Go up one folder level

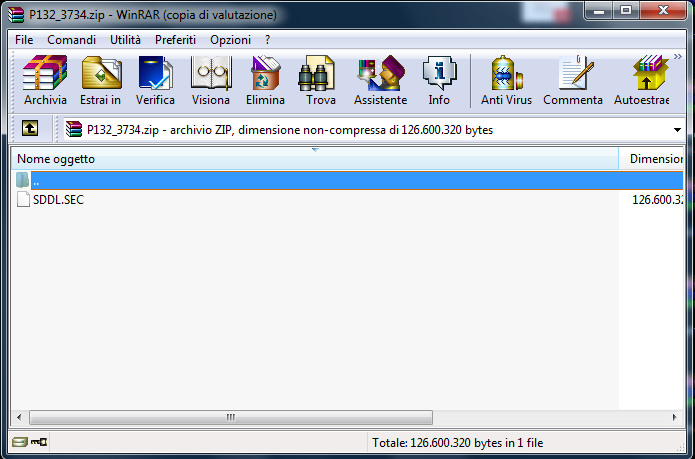coord(30,129)
